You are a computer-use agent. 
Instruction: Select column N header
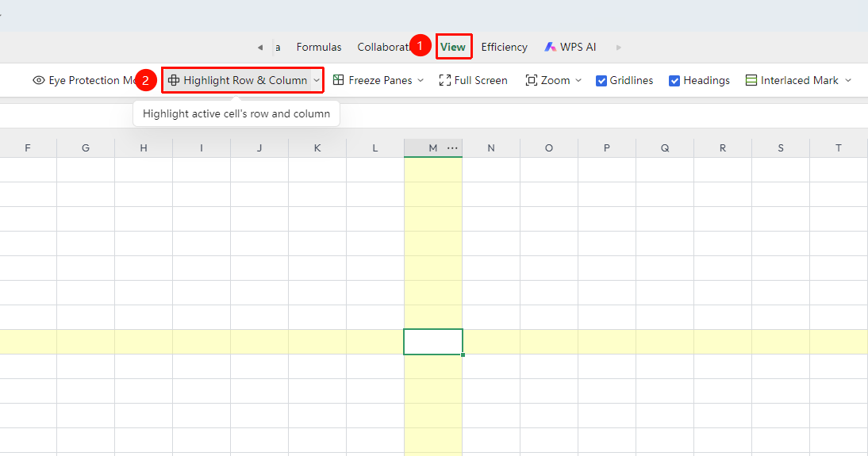point(491,148)
